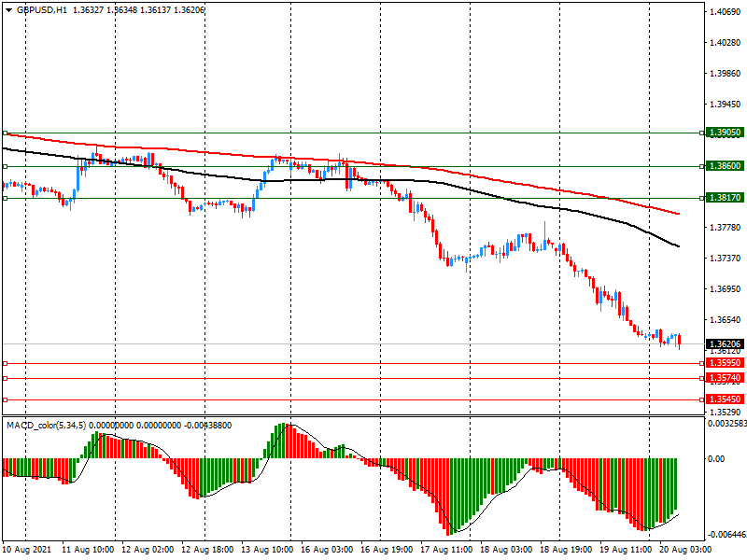
Task: Click the 1.37370 price scale value
Action: pos(726,259)
